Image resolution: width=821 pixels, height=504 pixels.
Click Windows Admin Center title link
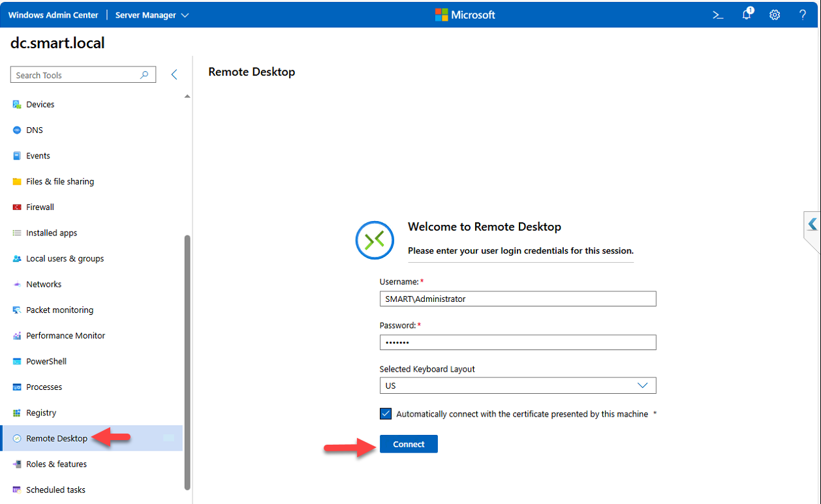pos(54,15)
